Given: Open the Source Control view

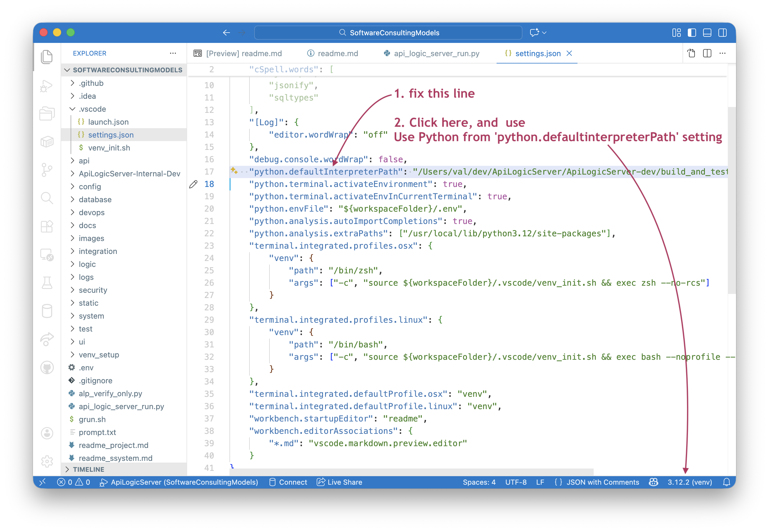Looking at the screenshot, I should 47,170.
